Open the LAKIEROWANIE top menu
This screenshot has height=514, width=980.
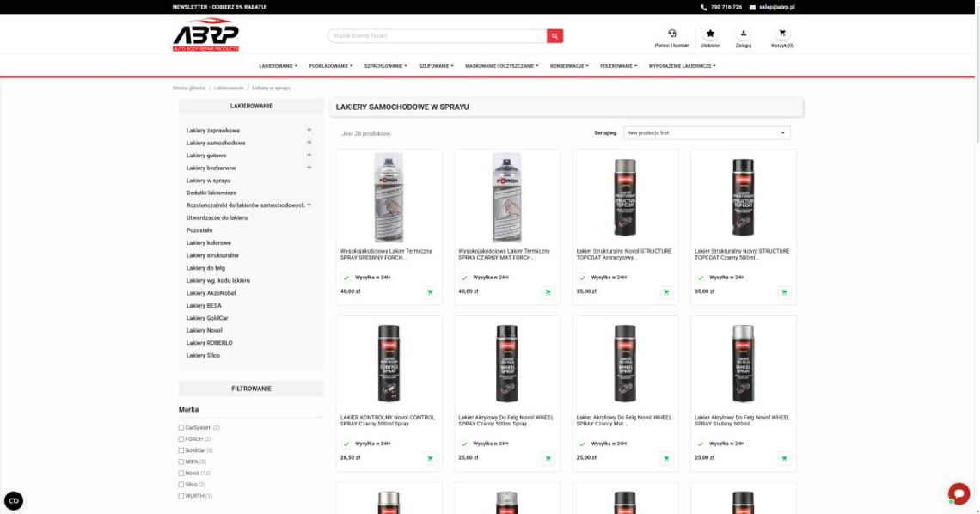coord(279,66)
